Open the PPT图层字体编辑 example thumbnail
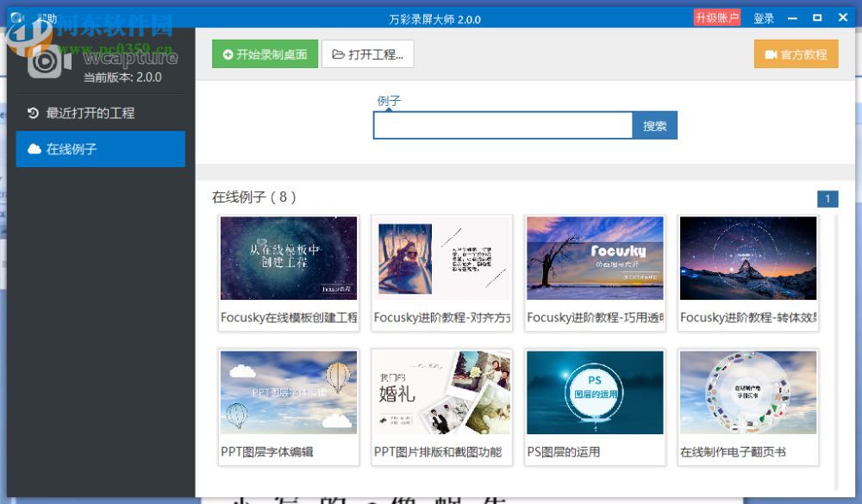Screen dimensions: 862x504 pos(288,392)
